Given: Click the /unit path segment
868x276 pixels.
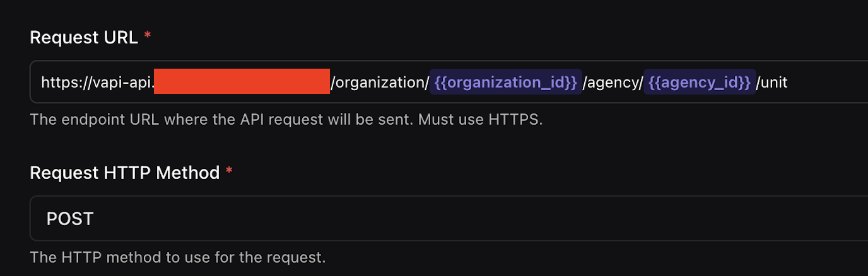Looking at the screenshot, I should point(771,83).
